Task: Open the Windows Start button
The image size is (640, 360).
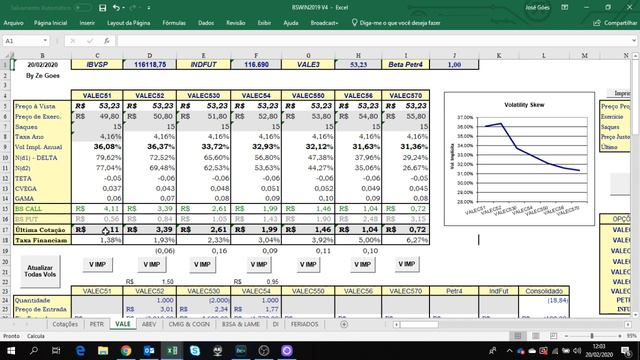Action: click(x=11, y=350)
